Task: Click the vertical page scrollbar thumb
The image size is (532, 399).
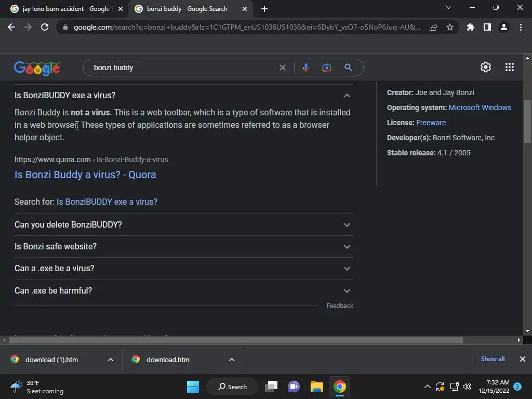Action: tap(527, 121)
